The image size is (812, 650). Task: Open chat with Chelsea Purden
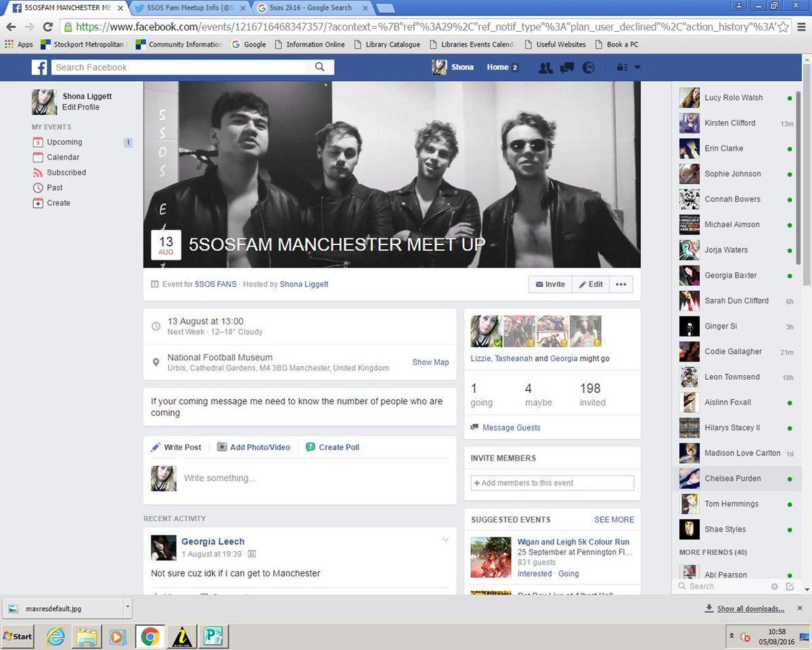pyautogui.click(x=736, y=479)
